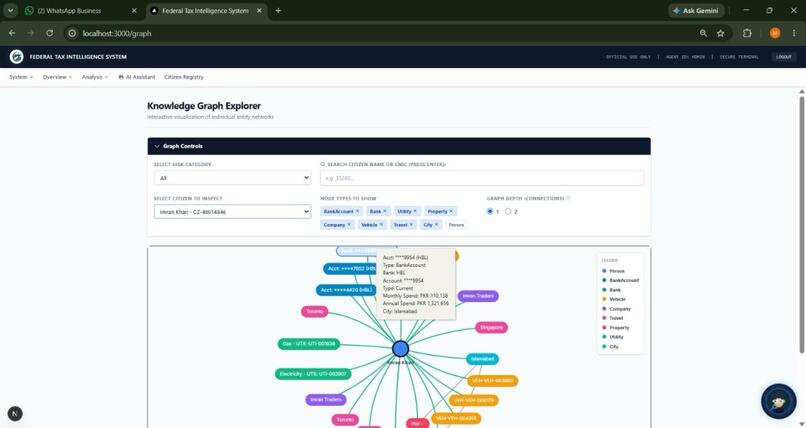
Task: Remove the Bank node type chip
Action: (384, 211)
